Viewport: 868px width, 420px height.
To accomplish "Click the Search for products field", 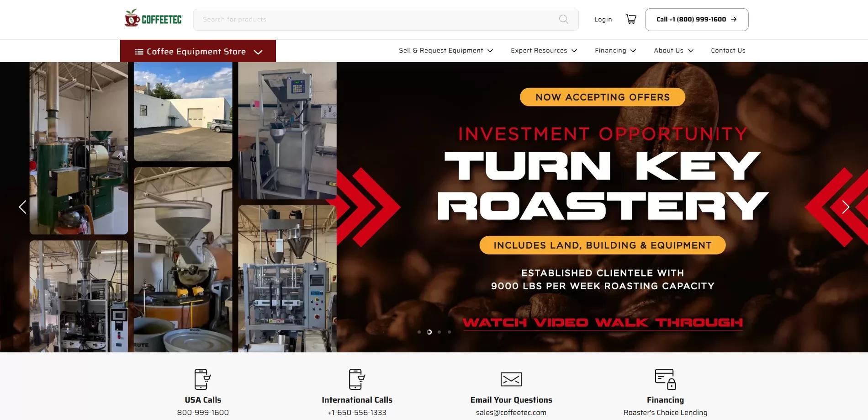I will [x=375, y=19].
